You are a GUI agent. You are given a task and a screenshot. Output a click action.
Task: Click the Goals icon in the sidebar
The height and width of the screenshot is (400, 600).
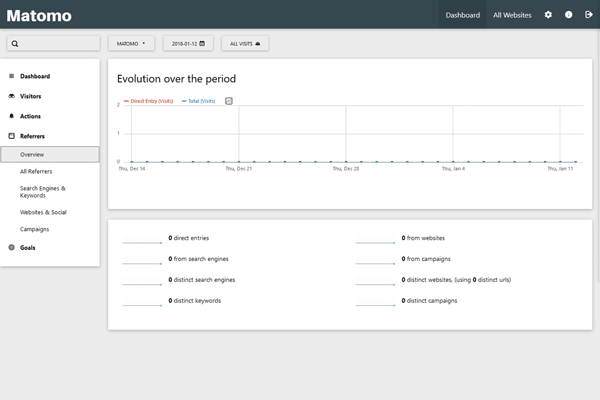point(11,247)
